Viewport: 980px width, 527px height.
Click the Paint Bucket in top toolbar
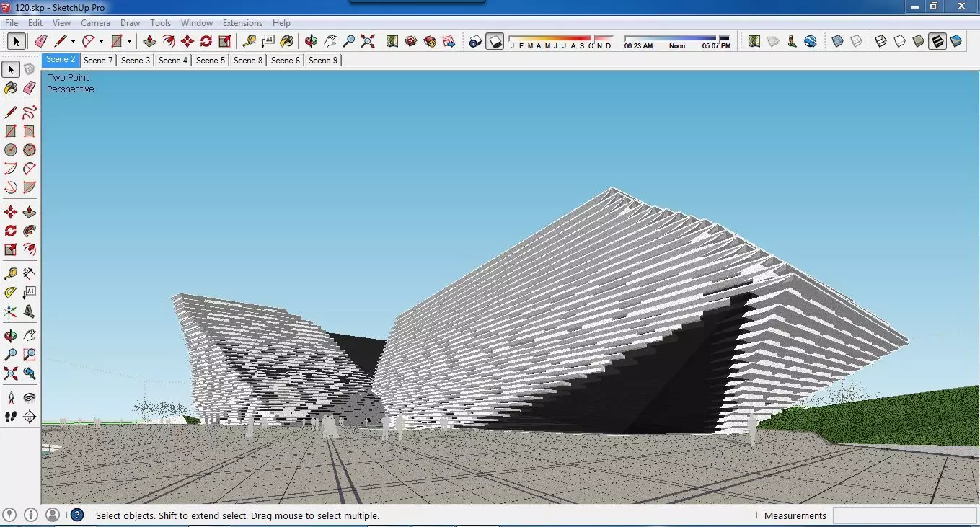point(287,41)
